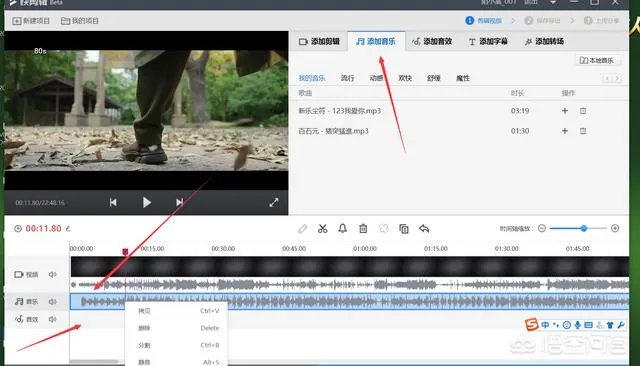
Task: Click the clock icon beside timecode
Action: 18,228
